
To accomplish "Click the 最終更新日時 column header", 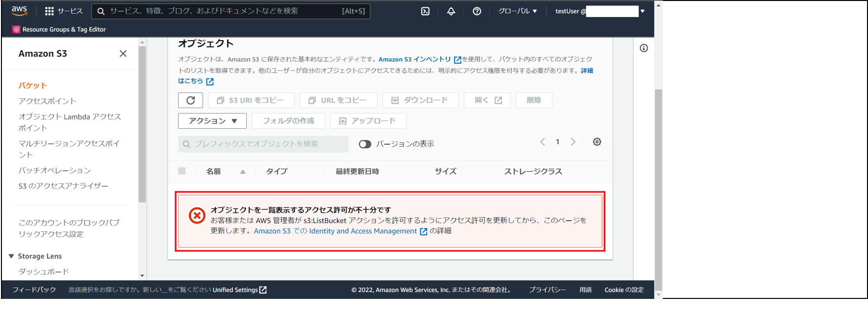I will point(357,171).
